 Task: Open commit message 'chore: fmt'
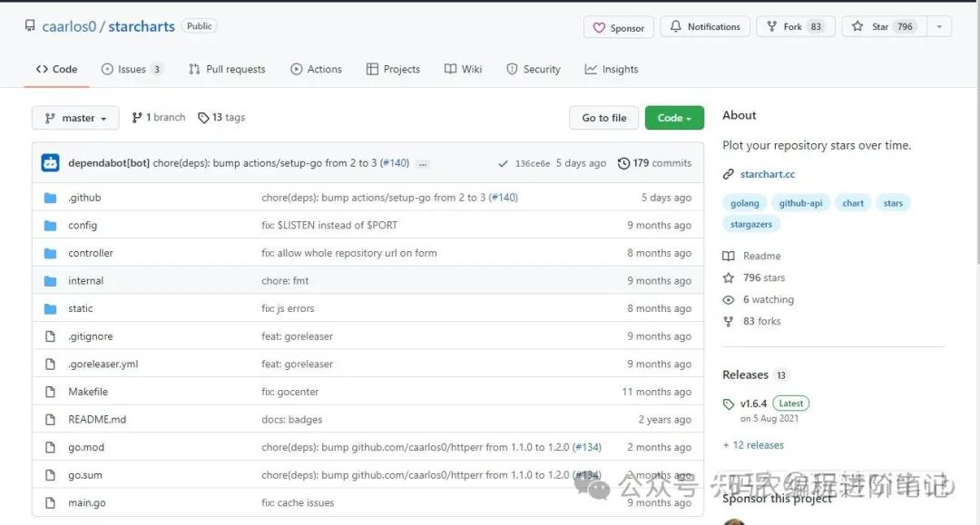[x=285, y=281]
